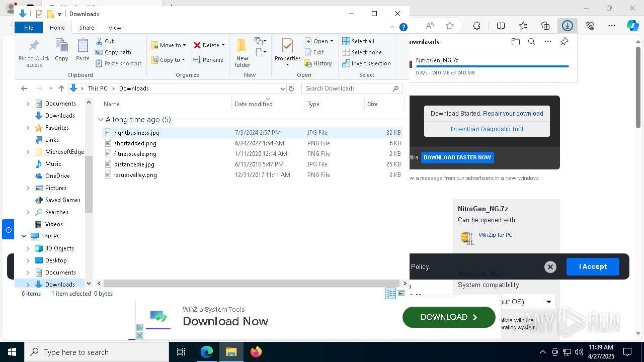Click Edit in Open group

[x=314, y=52]
